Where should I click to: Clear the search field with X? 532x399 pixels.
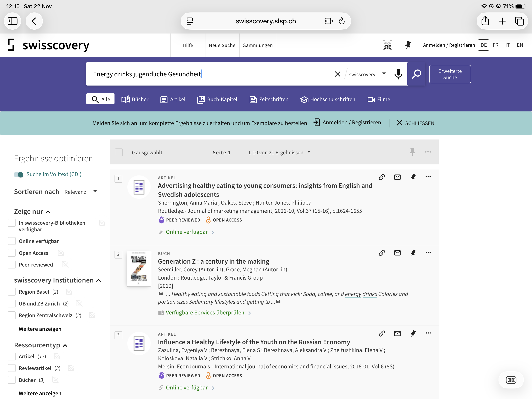point(337,74)
